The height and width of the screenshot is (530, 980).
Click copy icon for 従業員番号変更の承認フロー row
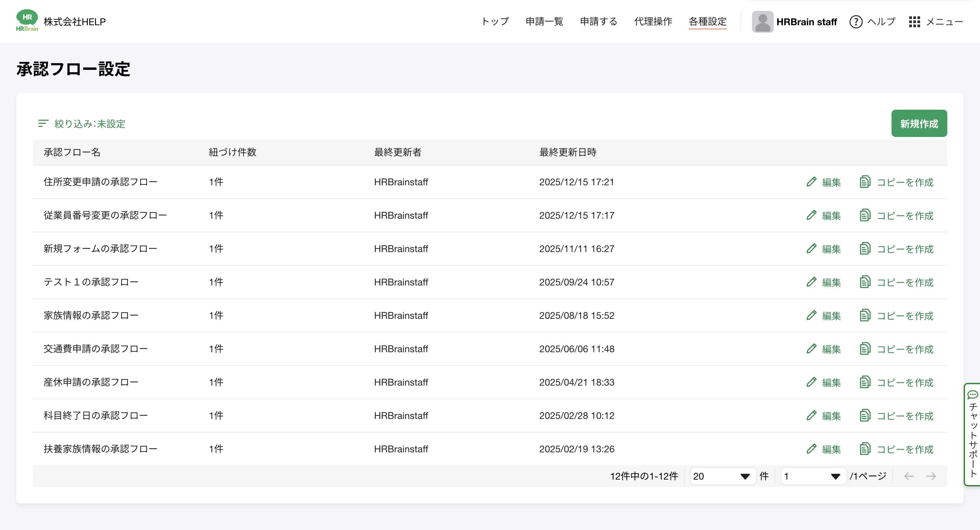point(865,215)
